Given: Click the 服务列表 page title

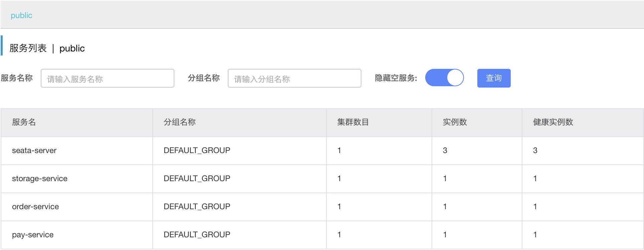Looking at the screenshot, I should pyautogui.click(x=28, y=48).
